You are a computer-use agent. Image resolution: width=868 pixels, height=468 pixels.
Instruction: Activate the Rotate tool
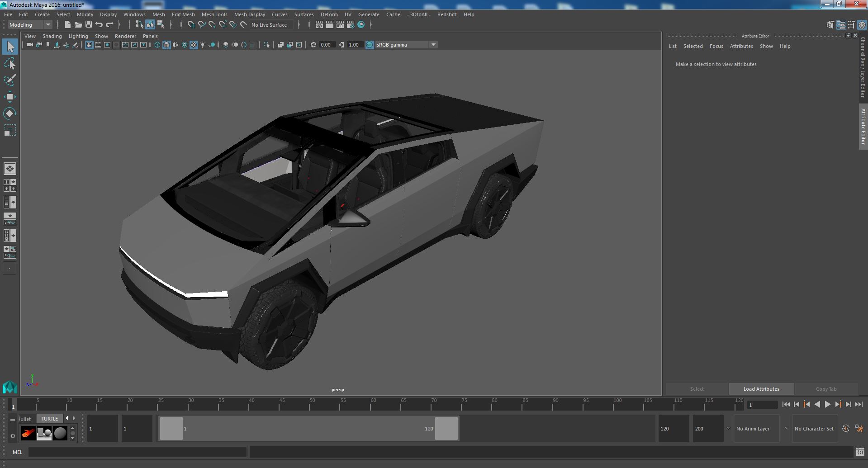(10, 113)
